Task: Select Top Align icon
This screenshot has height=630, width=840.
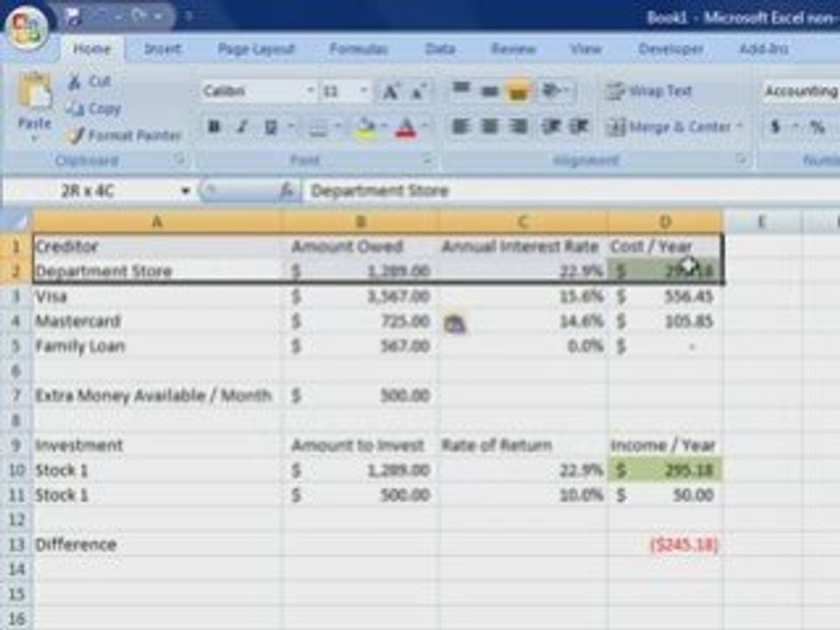Action: [x=461, y=91]
